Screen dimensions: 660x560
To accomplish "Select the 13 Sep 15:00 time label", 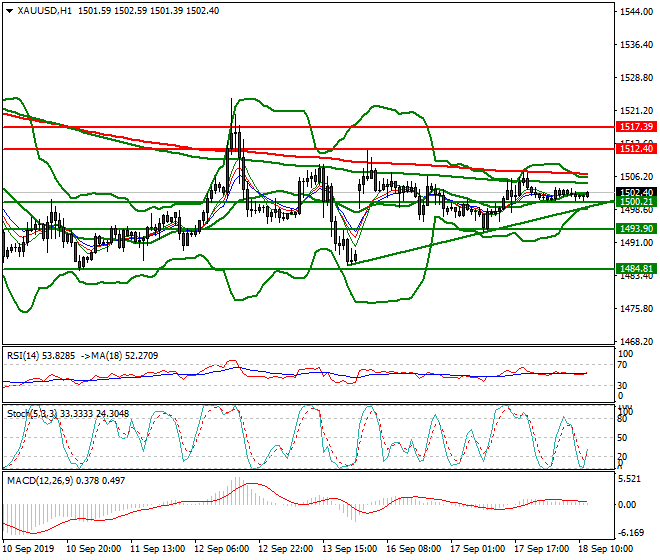I will pos(350,549).
